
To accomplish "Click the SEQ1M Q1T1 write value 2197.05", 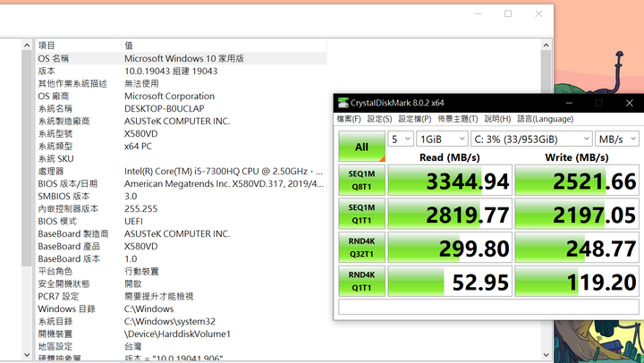I will point(577,214).
